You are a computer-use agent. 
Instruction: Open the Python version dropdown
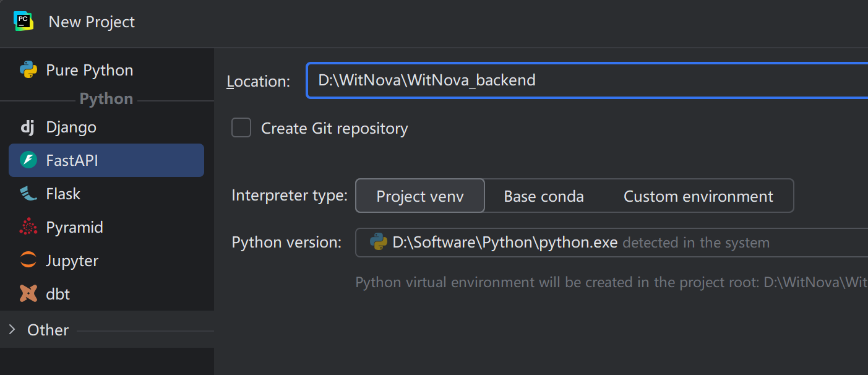click(x=611, y=242)
